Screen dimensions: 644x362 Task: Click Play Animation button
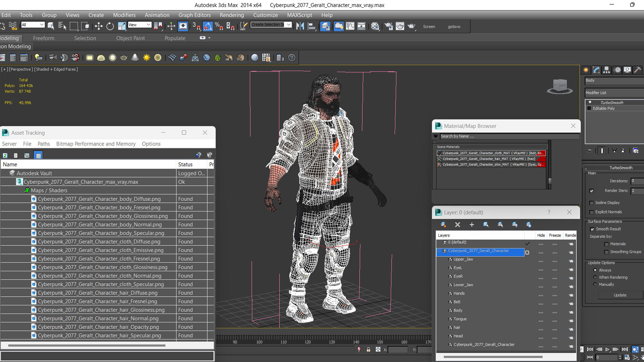607,349
